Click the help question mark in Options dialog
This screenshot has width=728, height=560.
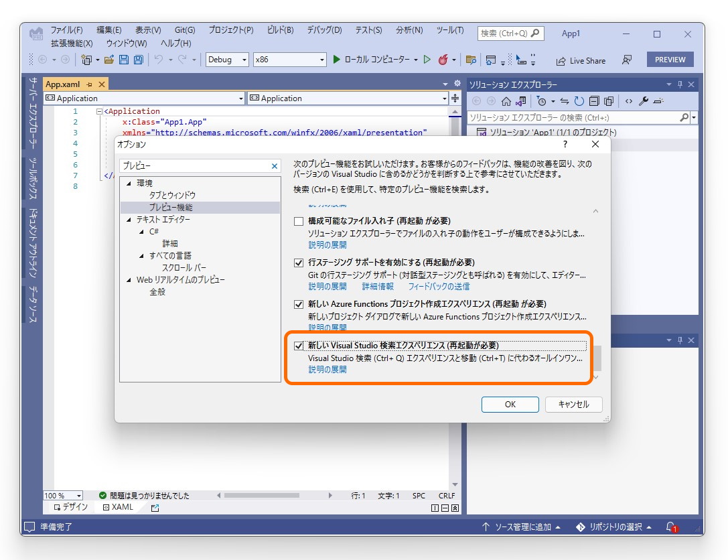(x=565, y=145)
